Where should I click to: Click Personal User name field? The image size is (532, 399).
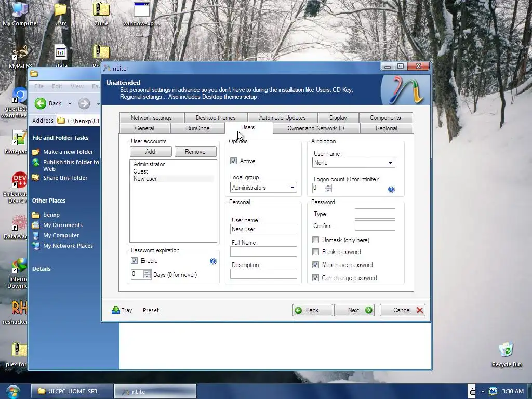[263, 229]
